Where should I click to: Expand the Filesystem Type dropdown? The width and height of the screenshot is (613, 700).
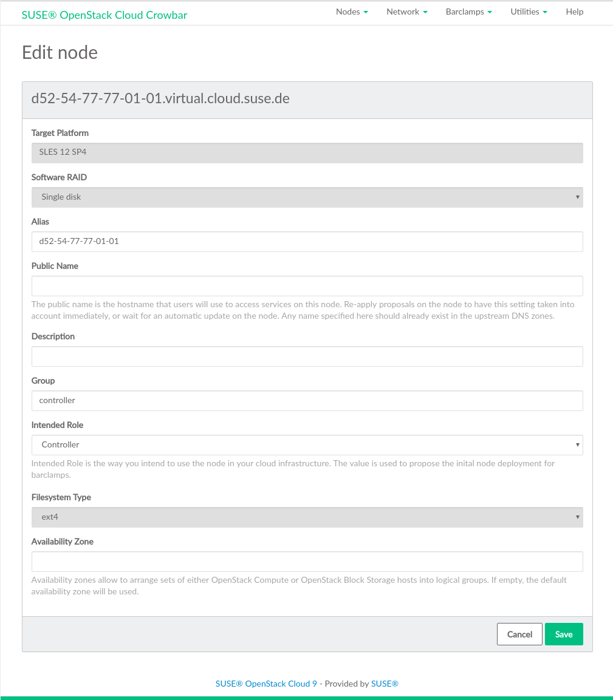307,517
